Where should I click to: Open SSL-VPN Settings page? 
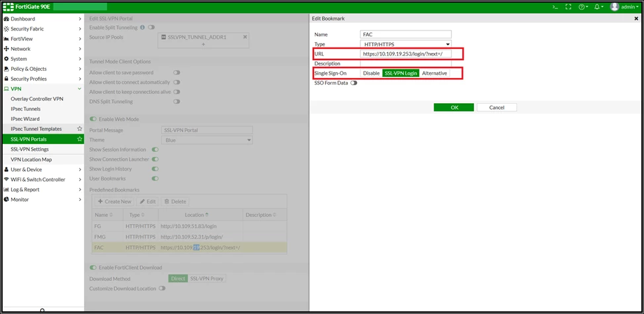[x=30, y=149]
